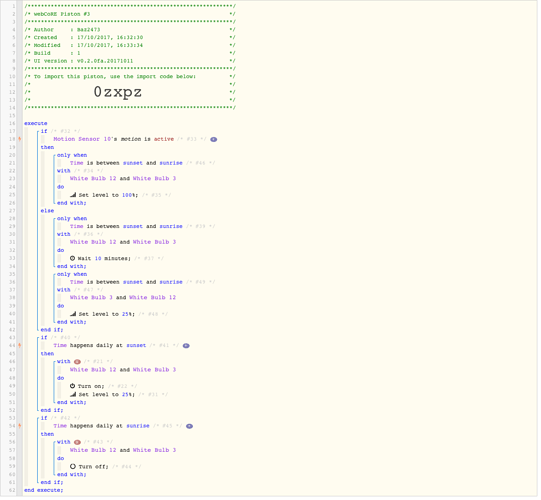Click 'White Bulb 12' on line 38
This screenshot has height=500, width=541.
(x=153, y=298)
